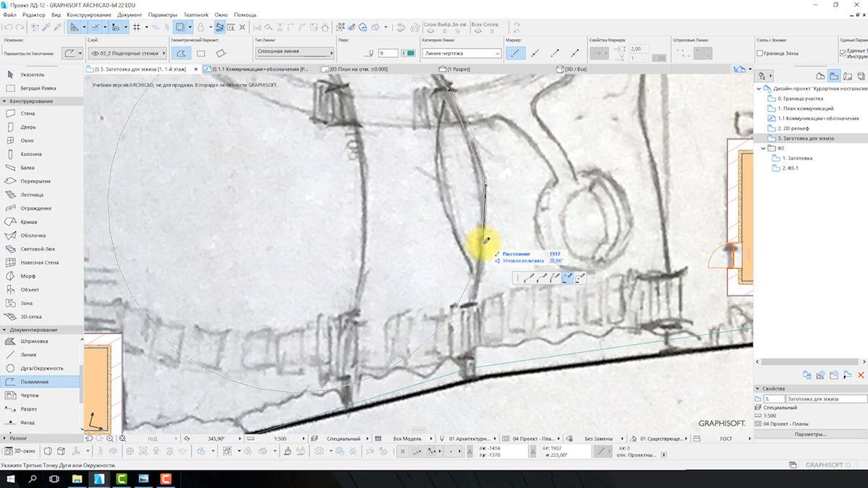The image size is (868, 488).
Task: Select the Навесная Стена curtain wall tool
Action: point(41,262)
